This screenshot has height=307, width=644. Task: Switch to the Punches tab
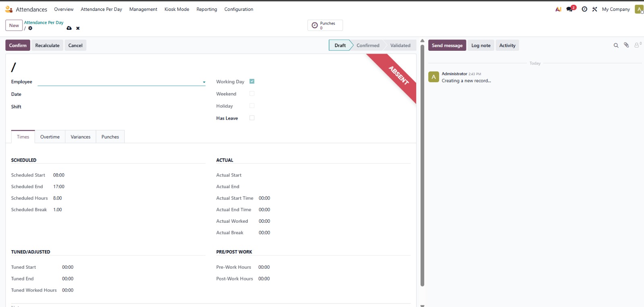[110, 137]
